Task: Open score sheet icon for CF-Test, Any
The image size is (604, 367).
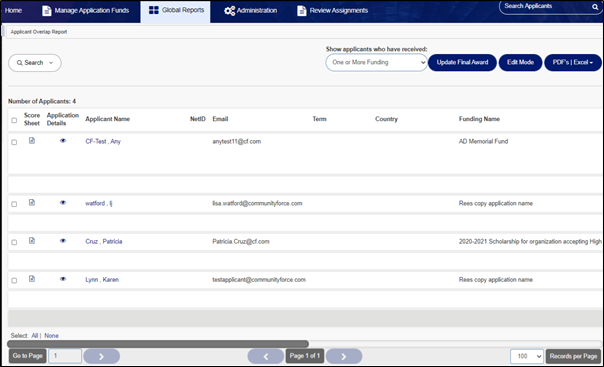Action: pyautogui.click(x=32, y=141)
